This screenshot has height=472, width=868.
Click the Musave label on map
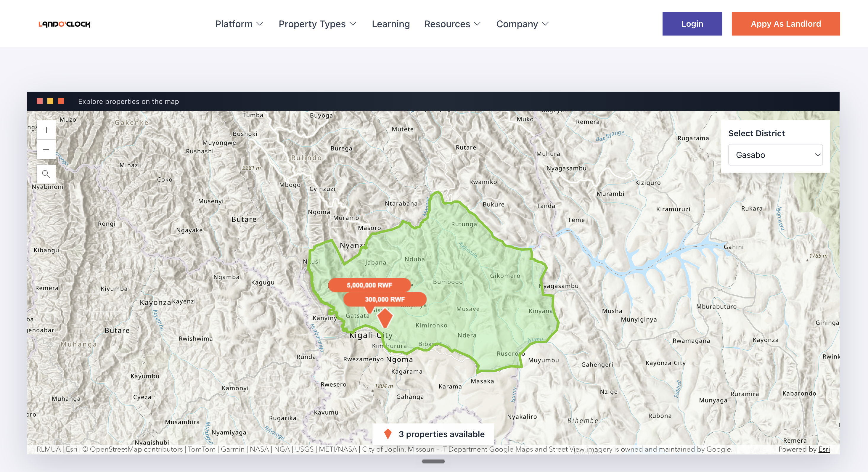tap(468, 309)
